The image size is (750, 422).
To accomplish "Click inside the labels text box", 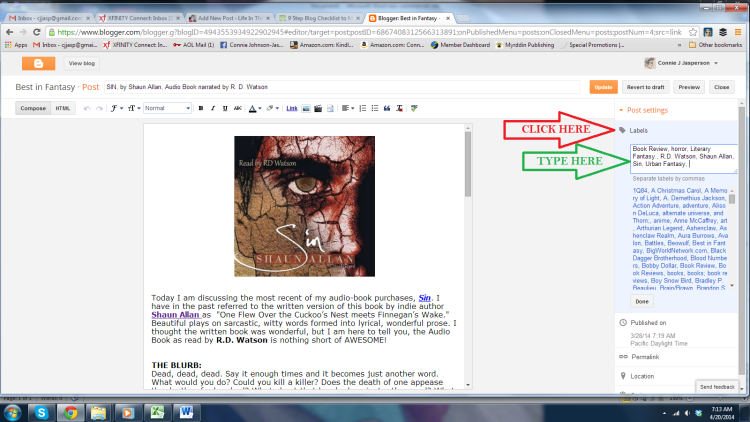I will point(683,157).
